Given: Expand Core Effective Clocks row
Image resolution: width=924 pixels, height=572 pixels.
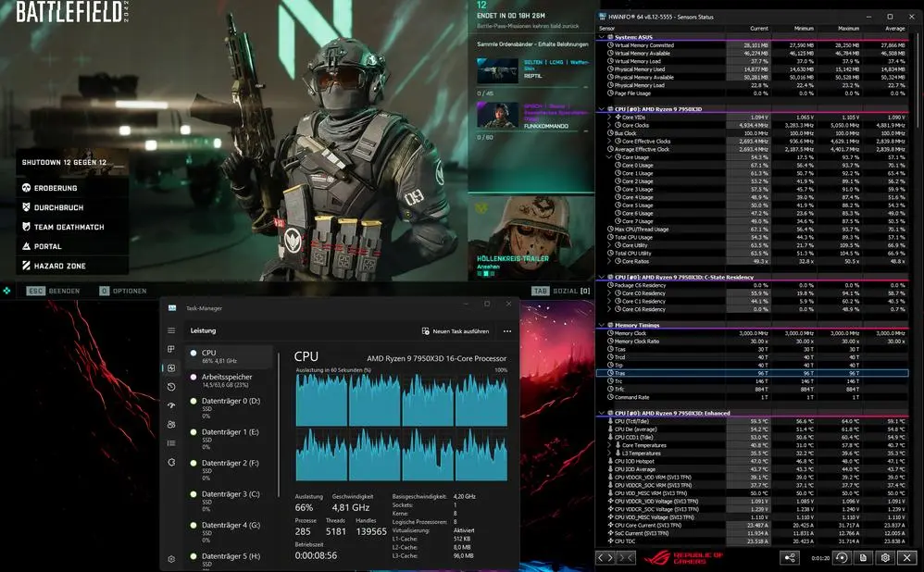Looking at the screenshot, I should click(610, 142).
